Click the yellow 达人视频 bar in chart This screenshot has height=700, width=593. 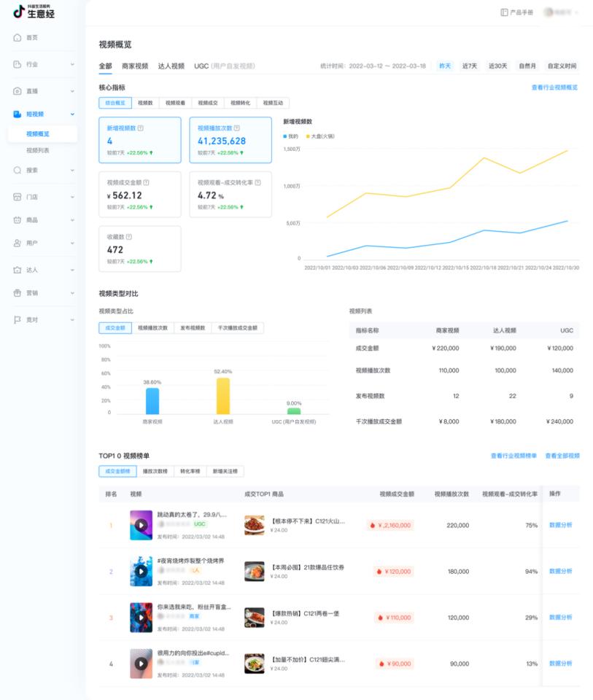click(222, 395)
